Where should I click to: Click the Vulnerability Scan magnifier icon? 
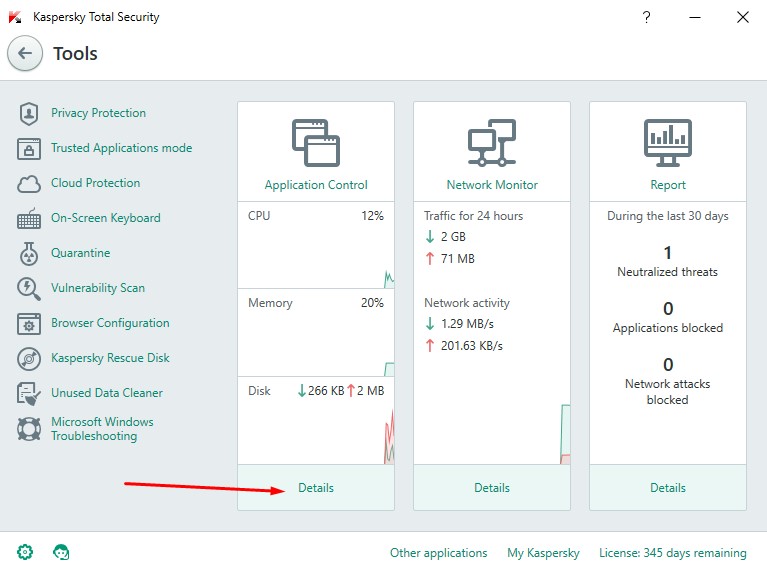(29, 289)
